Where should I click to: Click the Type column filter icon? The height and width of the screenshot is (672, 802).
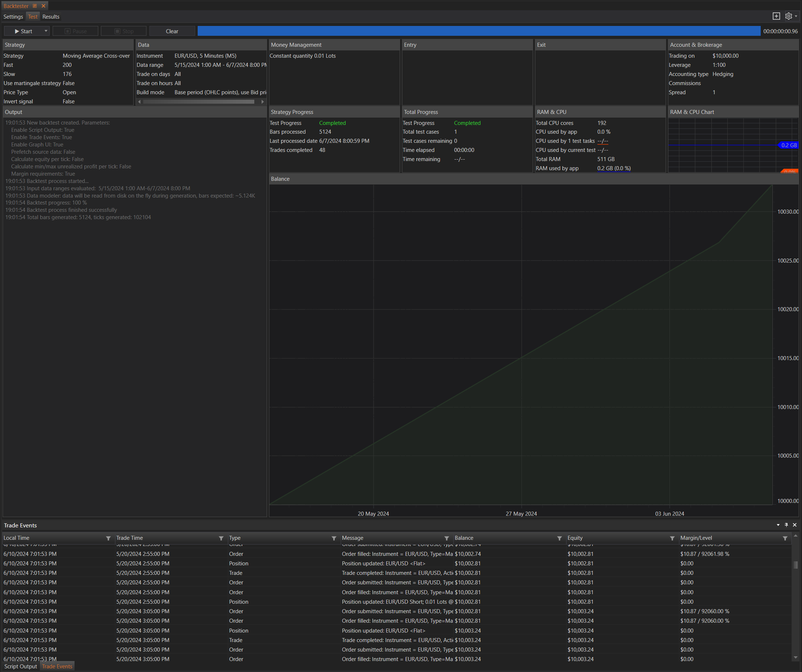334,538
